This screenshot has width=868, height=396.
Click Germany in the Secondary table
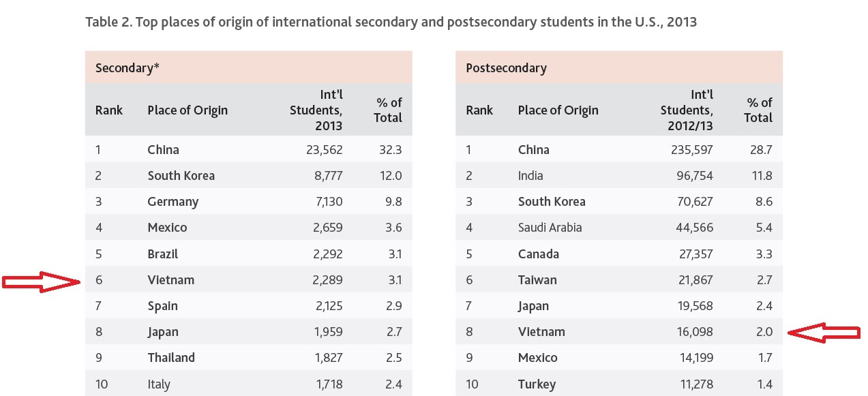173,202
